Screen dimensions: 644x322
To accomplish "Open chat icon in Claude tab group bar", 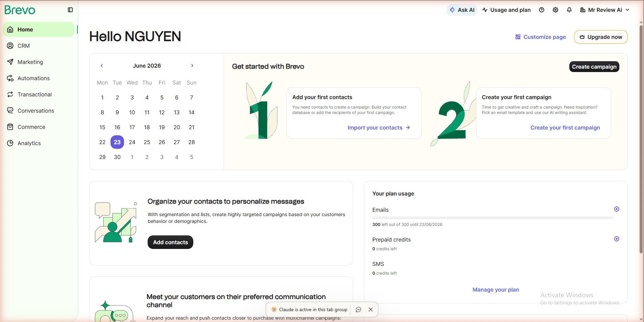I will [x=358, y=309].
